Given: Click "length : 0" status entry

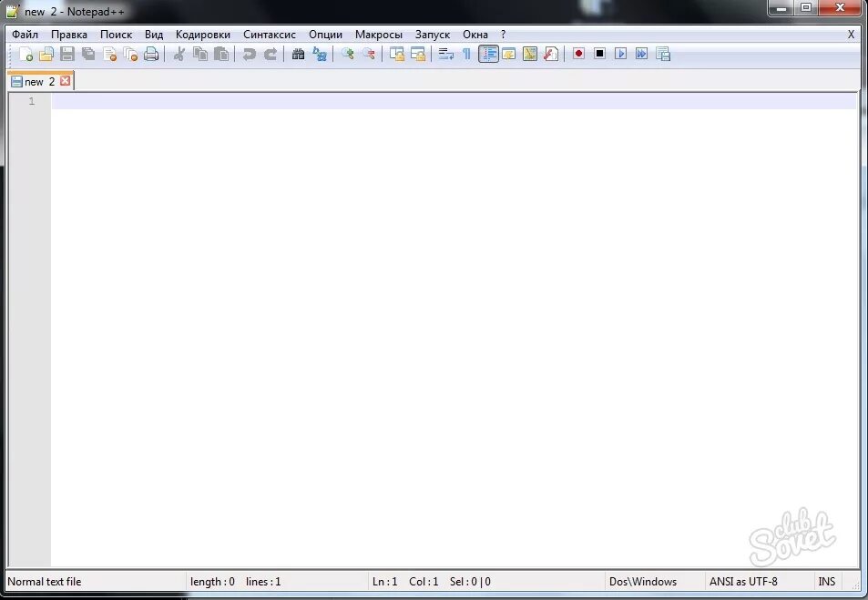Looking at the screenshot, I should click(x=212, y=582).
